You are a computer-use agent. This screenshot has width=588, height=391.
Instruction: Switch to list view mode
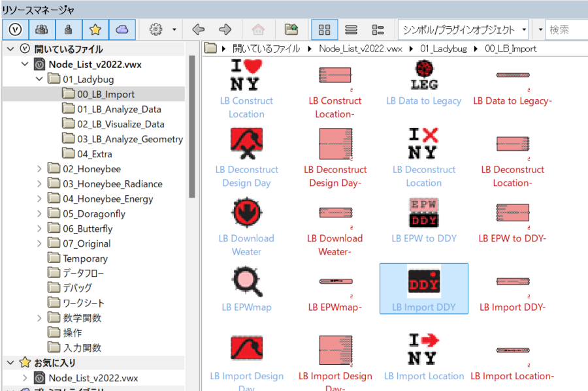[x=351, y=29]
